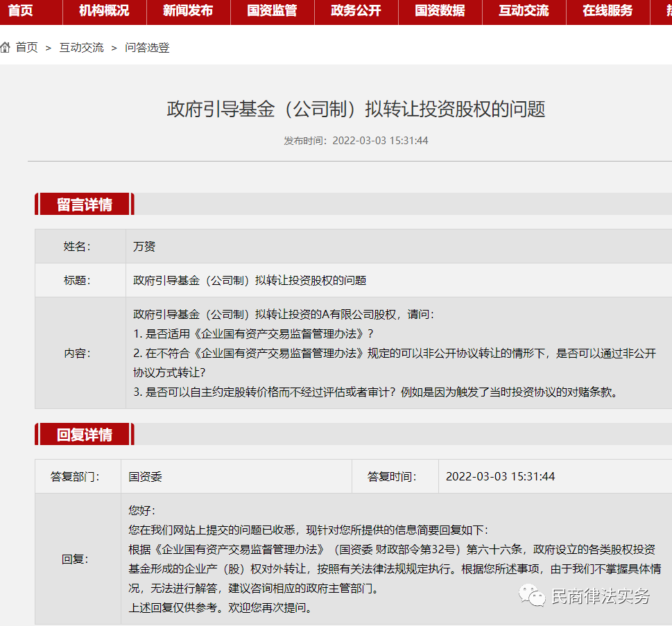Click the 标题 label cell
672x626 pixels.
[80, 280]
